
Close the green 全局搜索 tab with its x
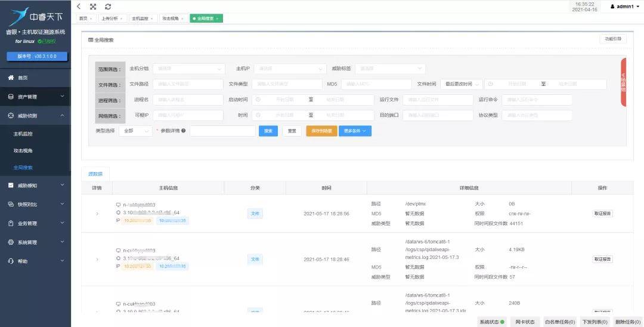click(x=217, y=18)
